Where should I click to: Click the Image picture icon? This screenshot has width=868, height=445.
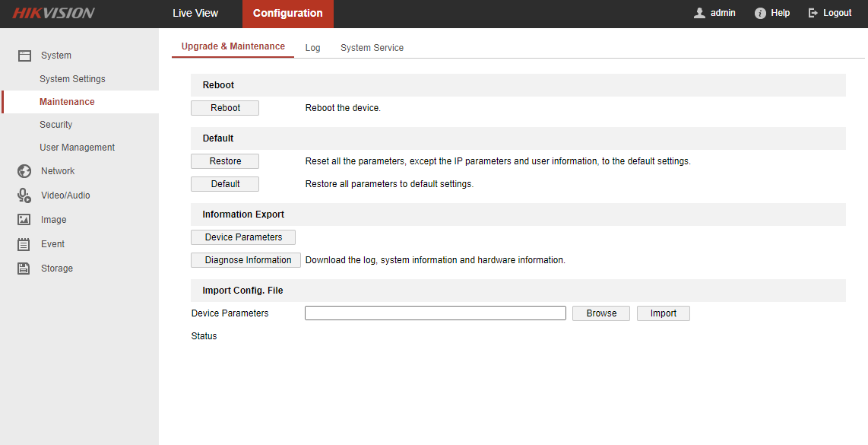coord(24,220)
